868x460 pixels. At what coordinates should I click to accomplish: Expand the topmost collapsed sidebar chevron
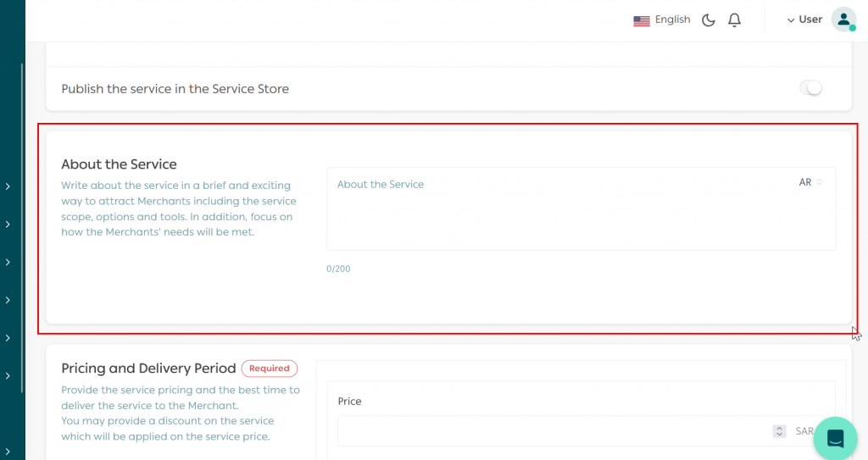point(8,186)
